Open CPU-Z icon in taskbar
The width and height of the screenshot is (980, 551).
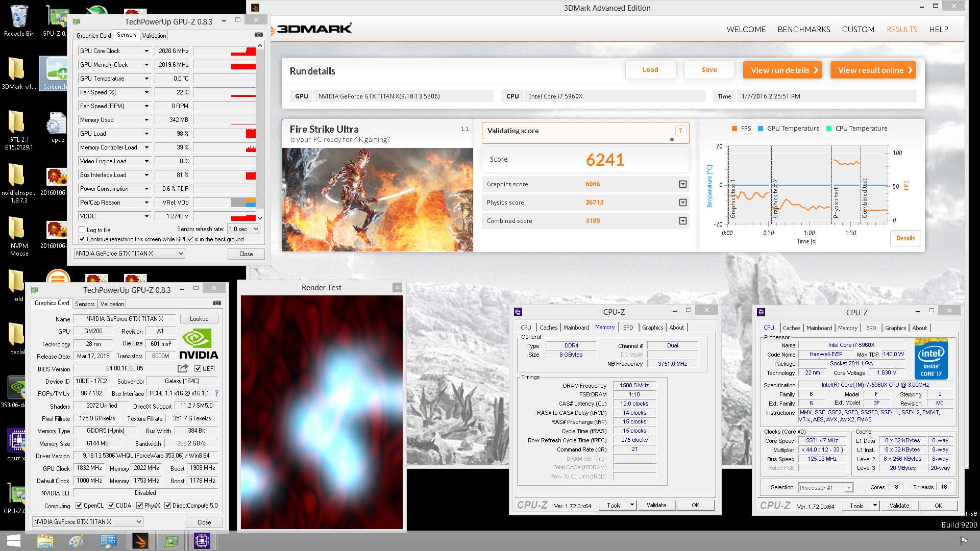click(202, 541)
